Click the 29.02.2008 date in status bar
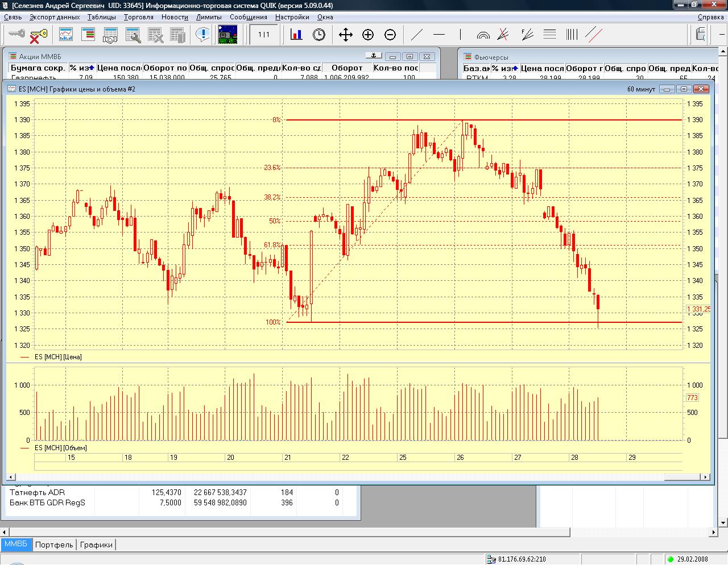The image size is (728, 565). [692, 559]
